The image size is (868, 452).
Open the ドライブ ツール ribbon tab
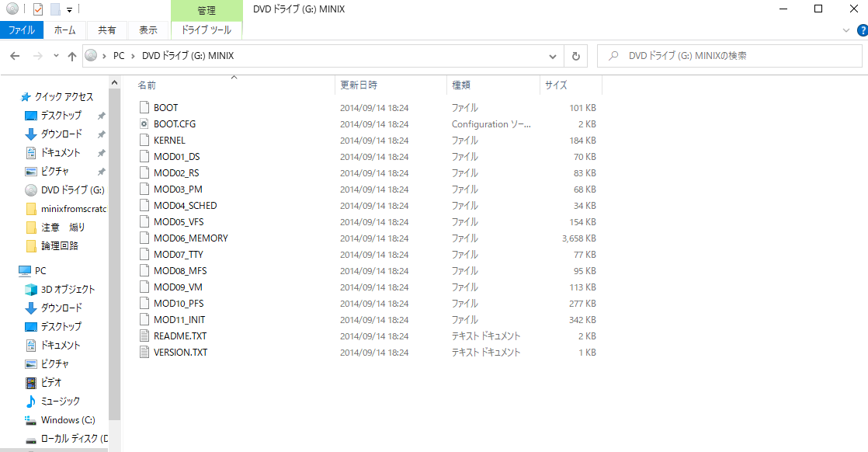(207, 30)
